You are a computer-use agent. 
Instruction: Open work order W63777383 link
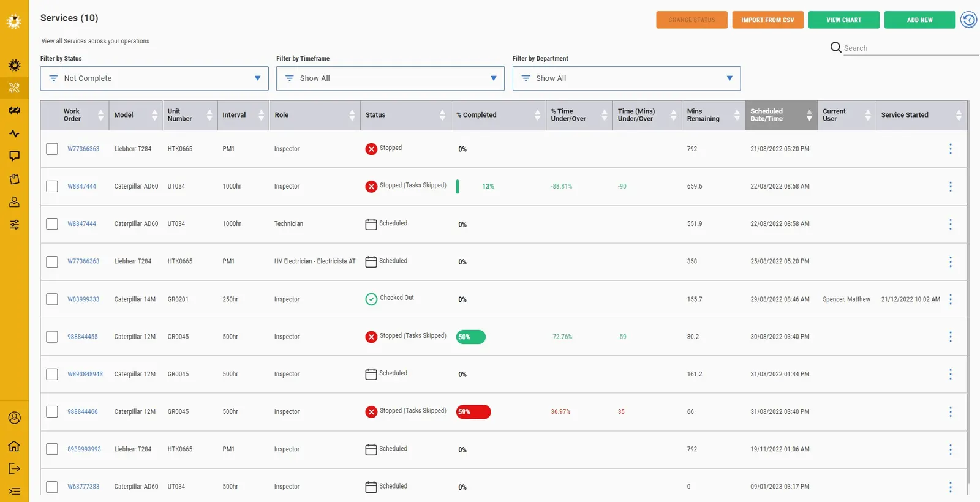pos(83,487)
